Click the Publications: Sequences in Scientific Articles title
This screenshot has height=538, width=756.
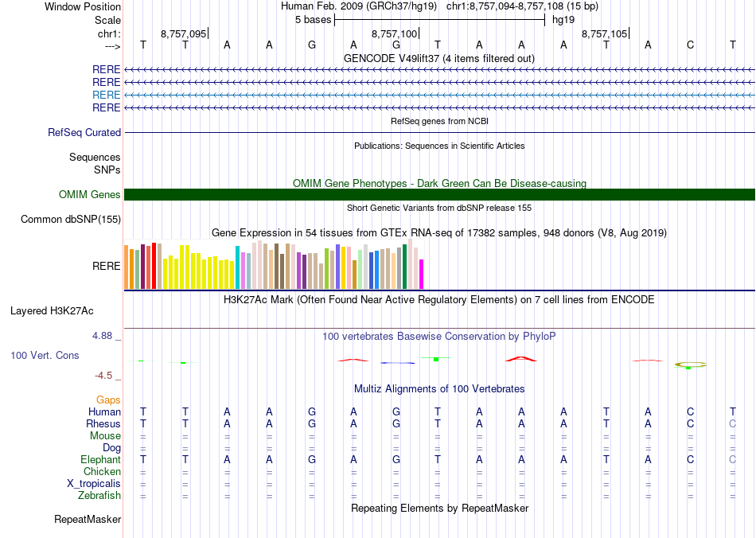(x=438, y=146)
